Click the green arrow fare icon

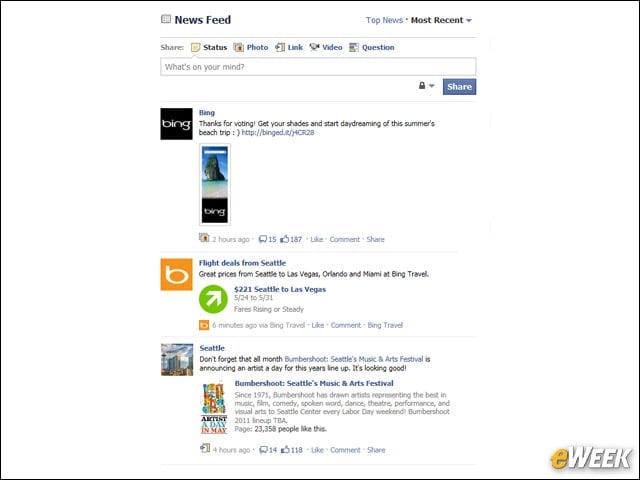click(213, 299)
